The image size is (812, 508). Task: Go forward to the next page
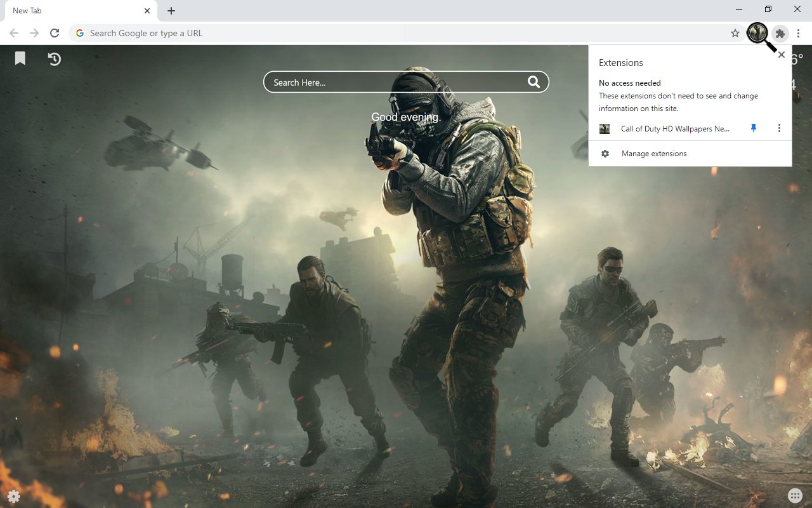tap(34, 33)
